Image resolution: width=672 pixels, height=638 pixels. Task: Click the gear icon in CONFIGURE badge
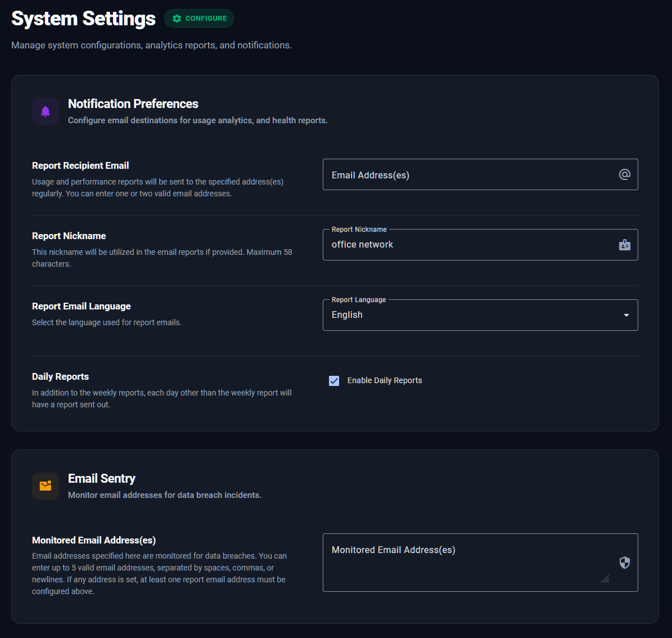coord(177,19)
